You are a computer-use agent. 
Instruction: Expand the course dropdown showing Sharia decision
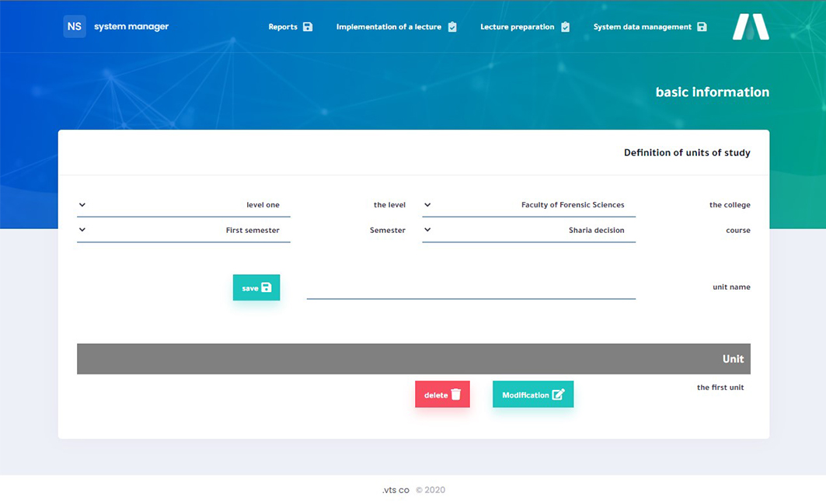tap(529, 230)
